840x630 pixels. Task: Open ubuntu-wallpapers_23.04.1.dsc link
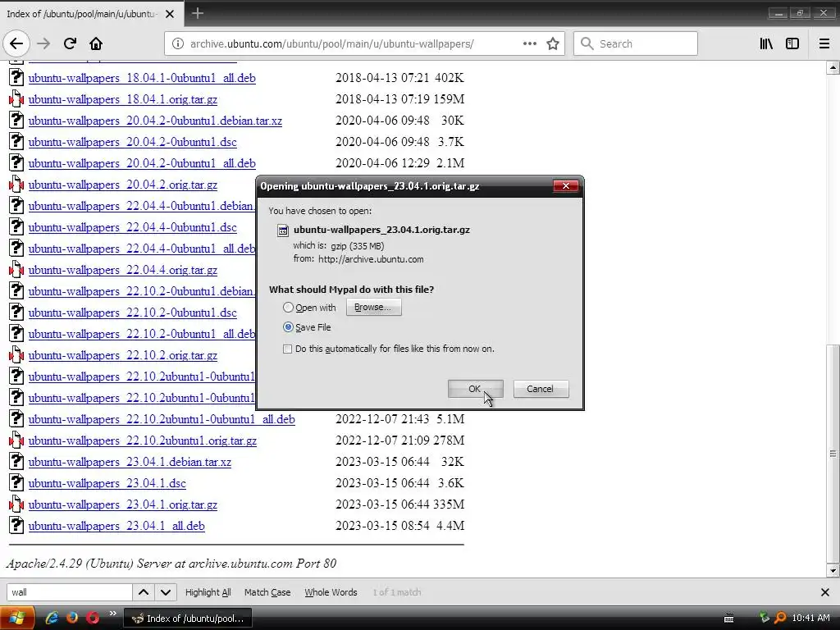click(x=107, y=483)
